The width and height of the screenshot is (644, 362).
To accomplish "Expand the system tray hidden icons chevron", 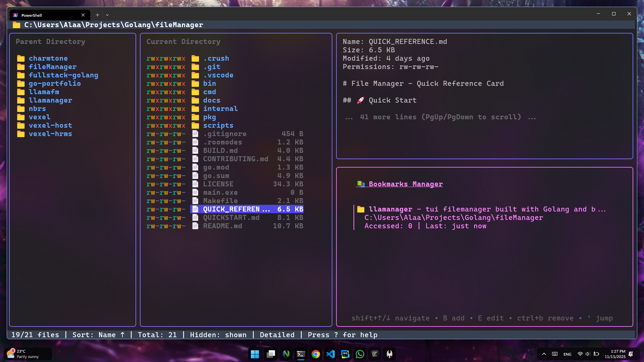I will pyautogui.click(x=544, y=354).
